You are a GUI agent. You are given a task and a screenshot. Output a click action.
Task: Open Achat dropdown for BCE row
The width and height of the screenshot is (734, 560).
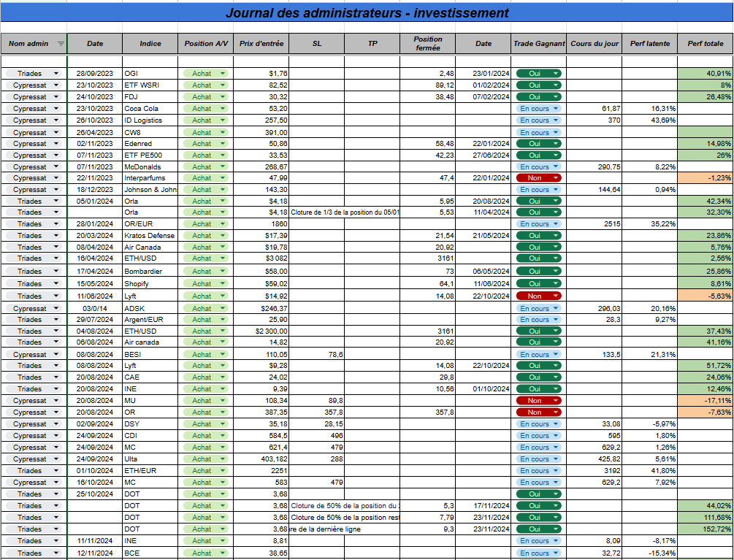223,553
